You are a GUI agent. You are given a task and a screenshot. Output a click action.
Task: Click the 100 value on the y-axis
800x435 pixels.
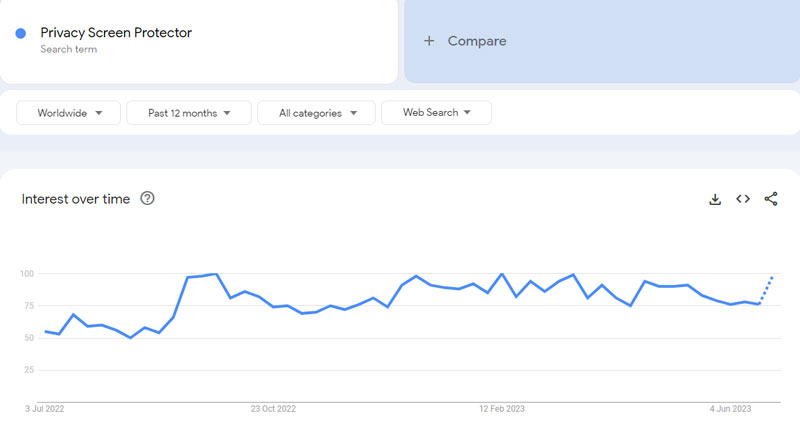tap(27, 273)
